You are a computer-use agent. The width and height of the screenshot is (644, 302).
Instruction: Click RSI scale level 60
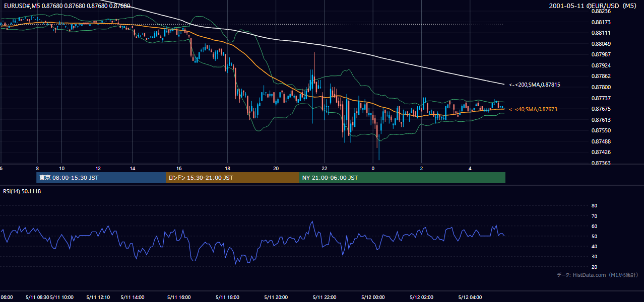tap(594, 226)
